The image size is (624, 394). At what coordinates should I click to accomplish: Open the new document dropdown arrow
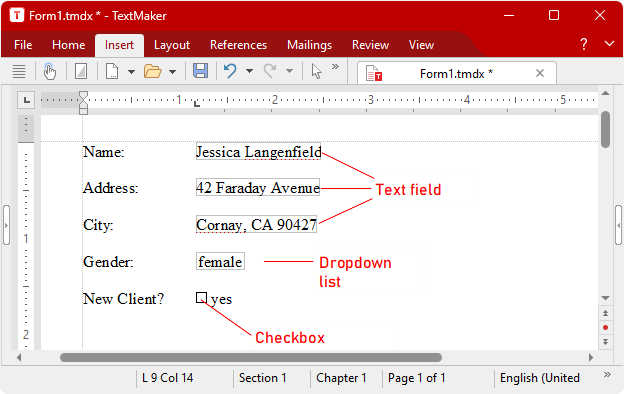(131, 72)
